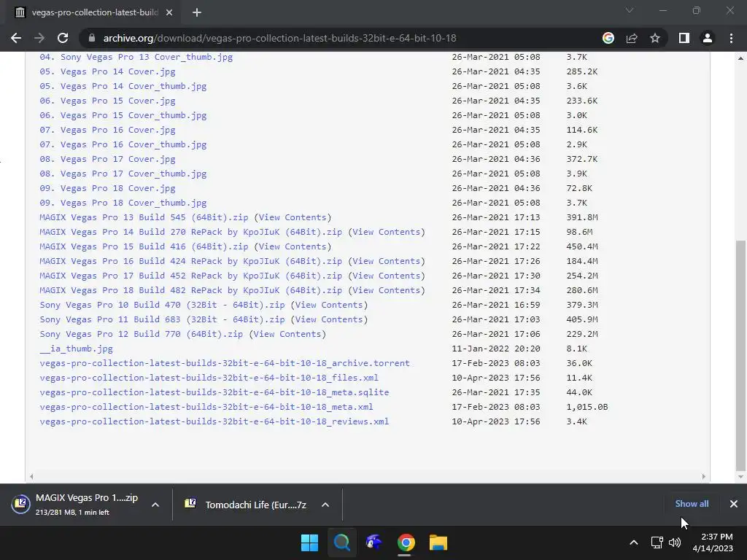This screenshot has width=747, height=560.
Task: Download MAGIX Vegas Pro 16 Build 424 RePack zip
Action: (x=190, y=261)
